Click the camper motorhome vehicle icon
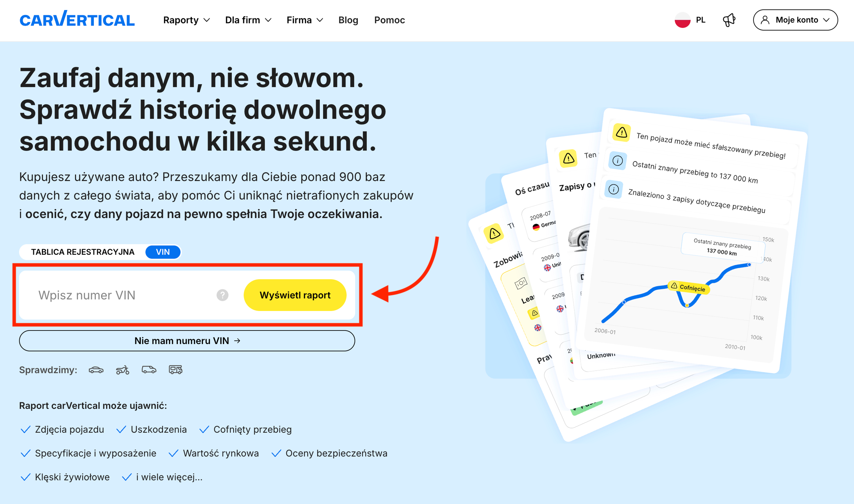Viewport: 854px width, 504px height. point(176,370)
